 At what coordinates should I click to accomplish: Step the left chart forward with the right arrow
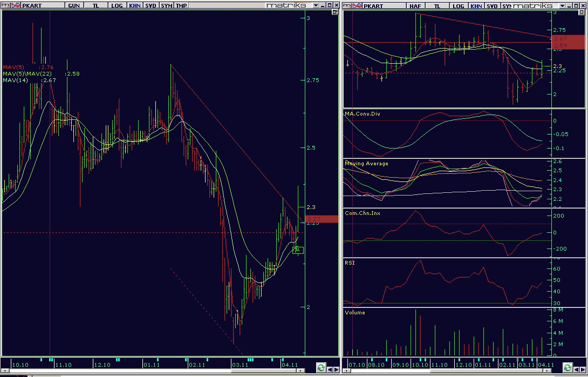[x=336, y=369]
